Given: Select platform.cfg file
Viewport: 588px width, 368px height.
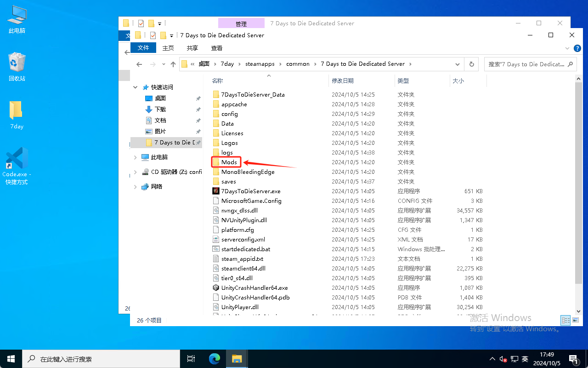Looking at the screenshot, I should point(237,230).
